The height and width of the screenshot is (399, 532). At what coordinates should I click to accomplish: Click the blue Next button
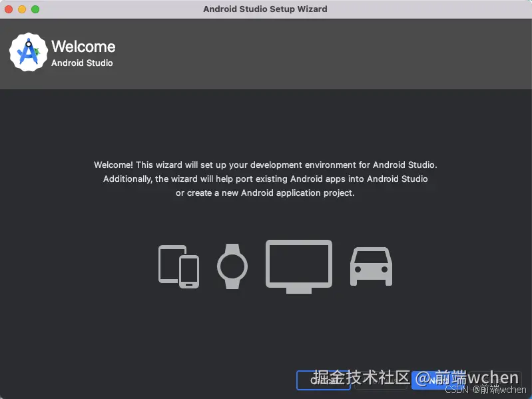[x=438, y=380]
